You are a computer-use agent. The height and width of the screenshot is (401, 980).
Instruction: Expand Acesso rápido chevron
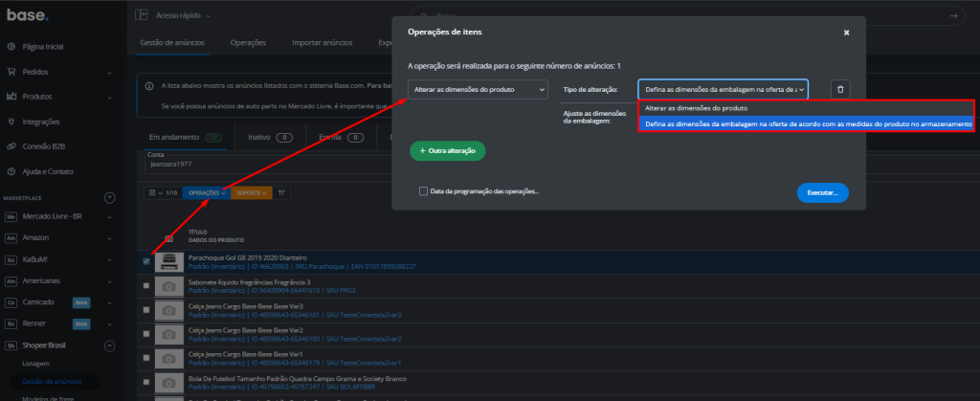[x=208, y=15]
